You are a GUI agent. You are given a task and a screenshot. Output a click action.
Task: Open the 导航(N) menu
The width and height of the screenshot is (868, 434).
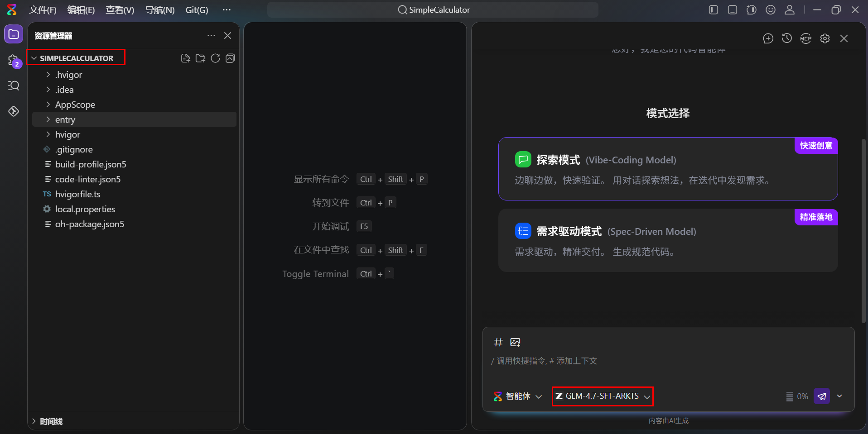pos(160,10)
